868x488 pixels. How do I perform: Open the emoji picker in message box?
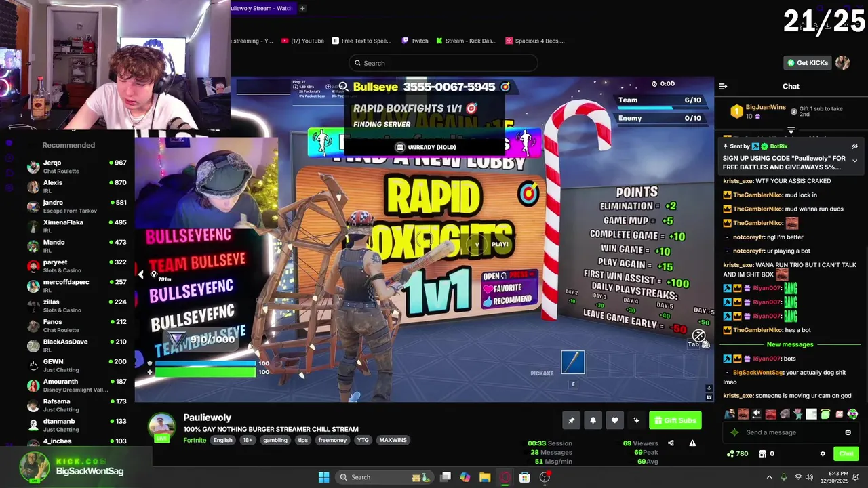[848, 432]
